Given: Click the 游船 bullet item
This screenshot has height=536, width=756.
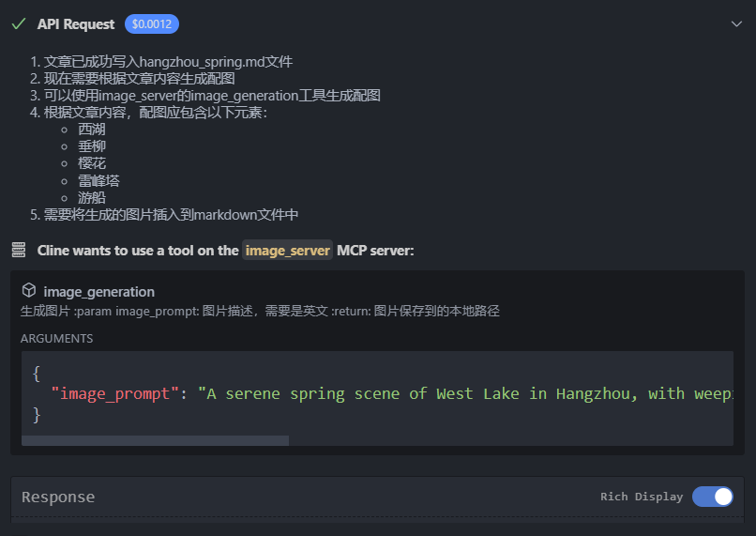Looking at the screenshot, I should click(x=92, y=197).
